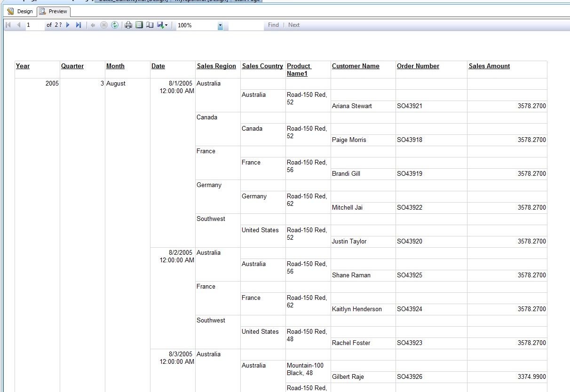
Task: Click the Next search link
Action: (293, 25)
